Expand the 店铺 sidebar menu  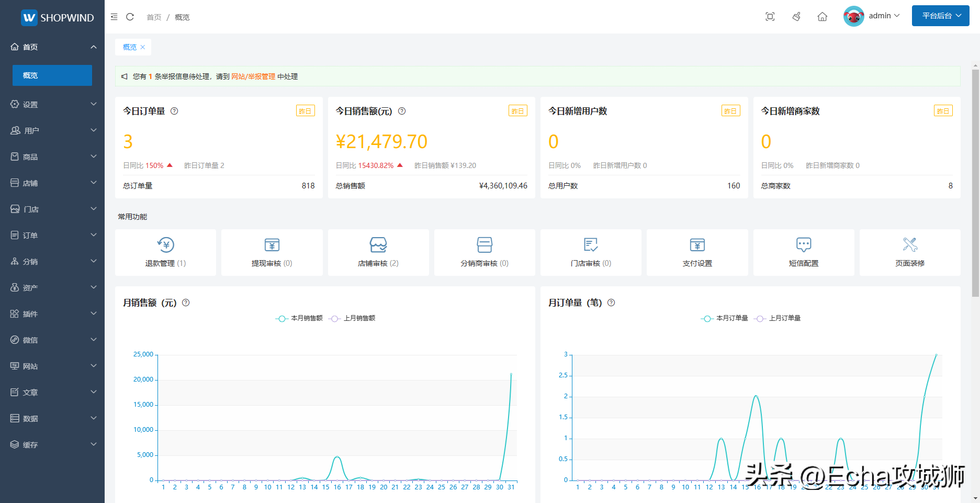[52, 183]
